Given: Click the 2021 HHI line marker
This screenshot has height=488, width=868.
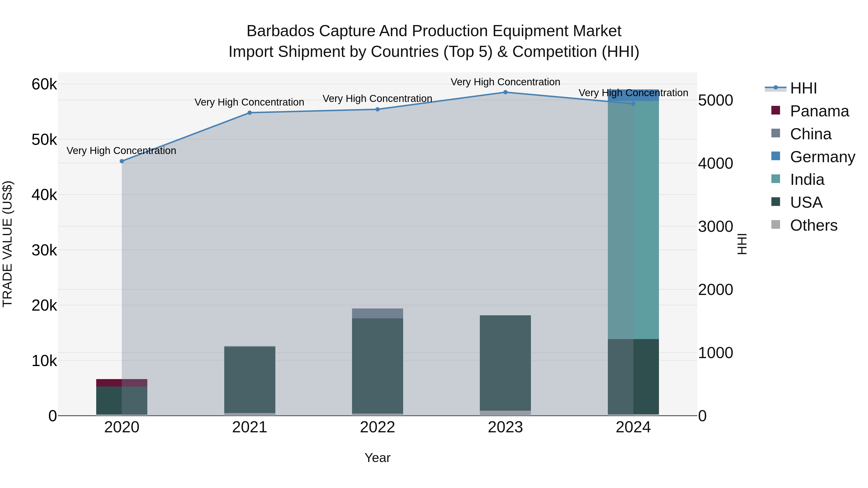Looking at the screenshot, I should pyautogui.click(x=250, y=113).
